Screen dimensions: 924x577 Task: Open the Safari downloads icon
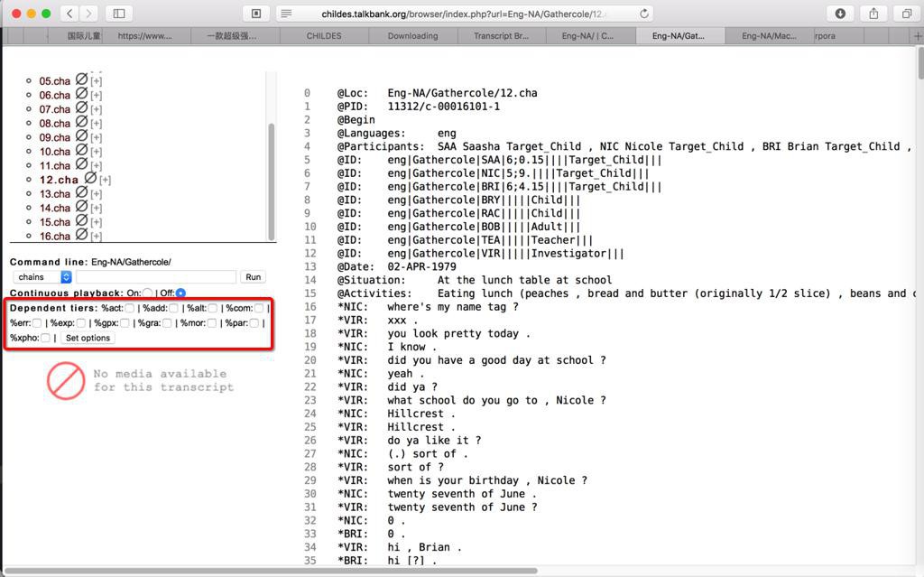pyautogui.click(x=840, y=14)
